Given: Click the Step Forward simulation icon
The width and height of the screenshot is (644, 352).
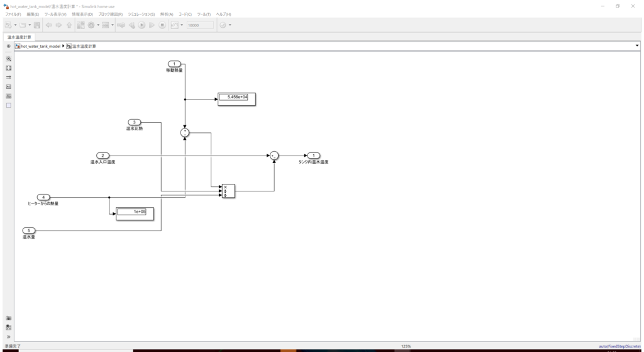Looking at the screenshot, I should pos(152,25).
